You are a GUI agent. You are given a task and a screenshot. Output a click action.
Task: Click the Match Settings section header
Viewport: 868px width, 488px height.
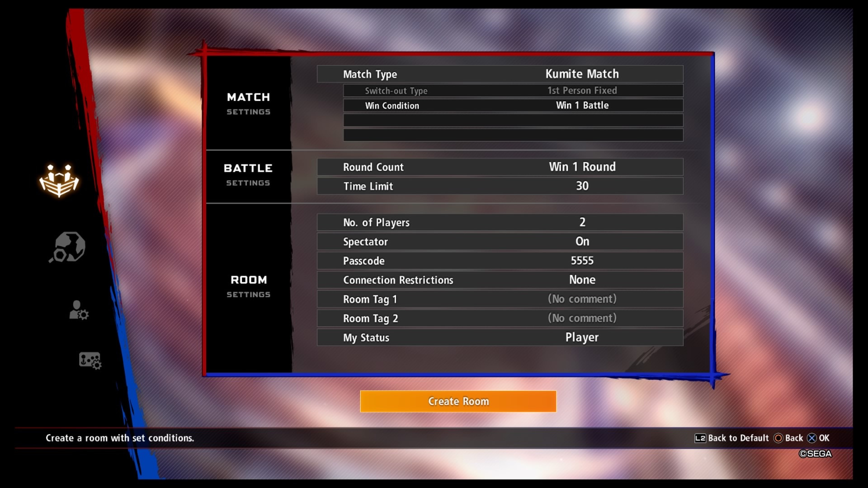[248, 103]
